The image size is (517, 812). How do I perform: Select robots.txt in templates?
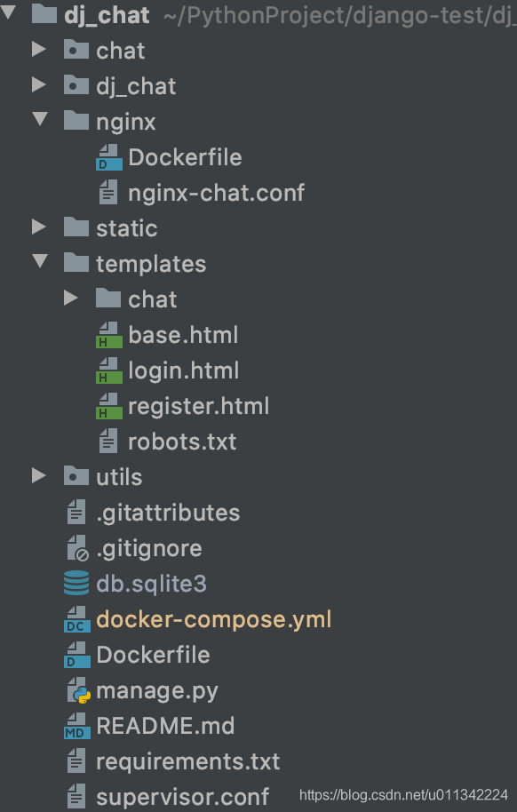(x=182, y=442)
